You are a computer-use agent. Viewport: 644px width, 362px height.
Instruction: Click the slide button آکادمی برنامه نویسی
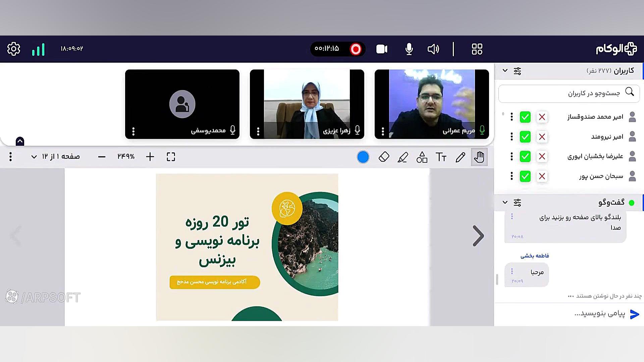pyautogui.click(x=215, y=282)
